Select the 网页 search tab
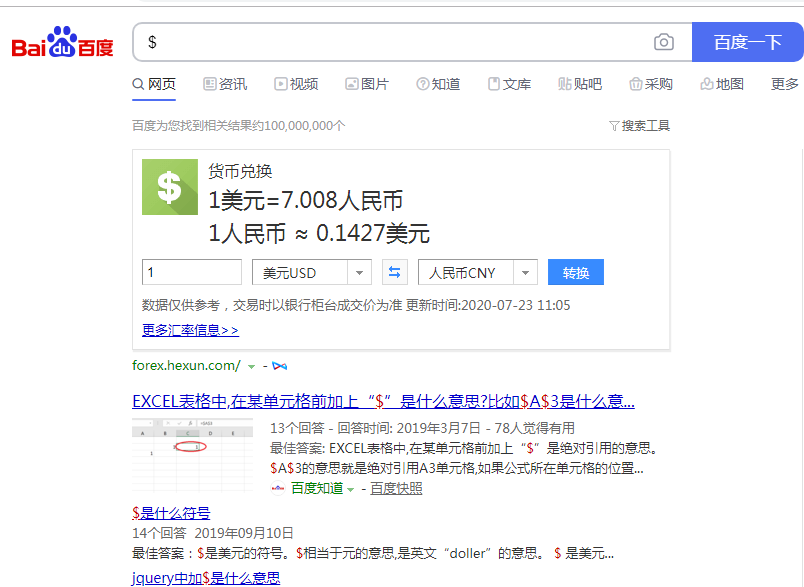 pos(154,84)
